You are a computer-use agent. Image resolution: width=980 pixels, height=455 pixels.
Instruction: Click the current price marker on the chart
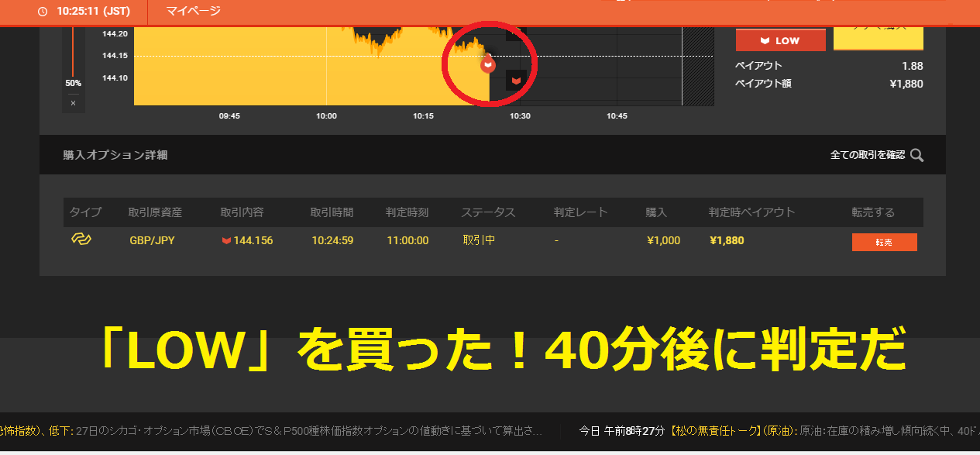(x=487, y=65)
